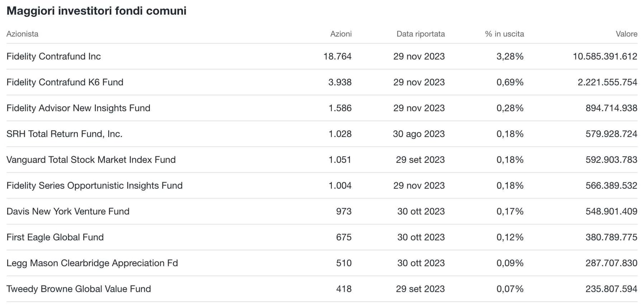The image size is (644, 307).
Task: Select the 30 ago 2023 date cell
Action: coord(419,134)
